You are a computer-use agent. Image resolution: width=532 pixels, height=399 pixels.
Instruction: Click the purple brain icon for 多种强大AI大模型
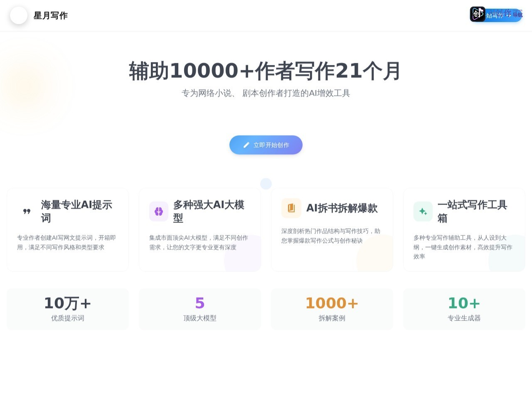[x=159, y=212]
